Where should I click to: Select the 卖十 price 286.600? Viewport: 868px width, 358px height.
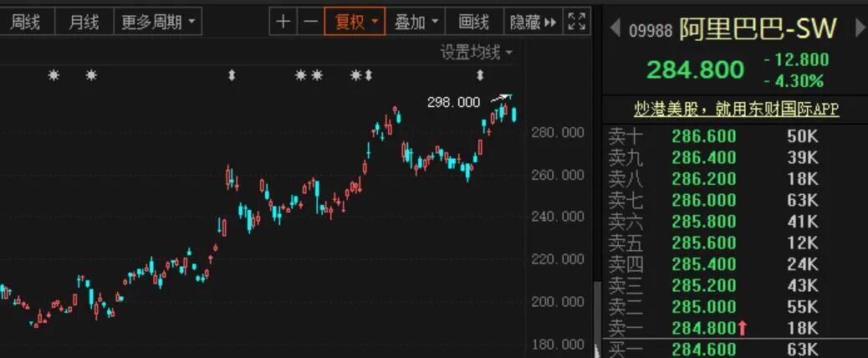(704, 136)
